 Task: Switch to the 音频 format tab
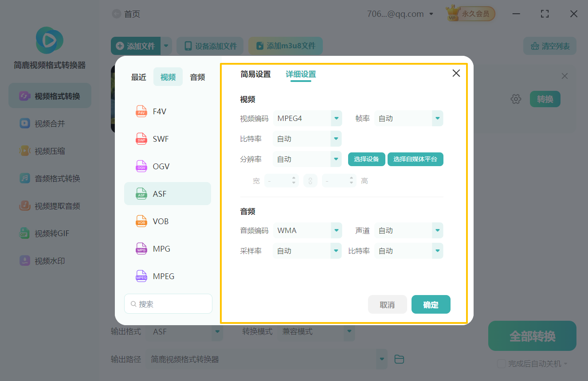[x=197, y=77]
